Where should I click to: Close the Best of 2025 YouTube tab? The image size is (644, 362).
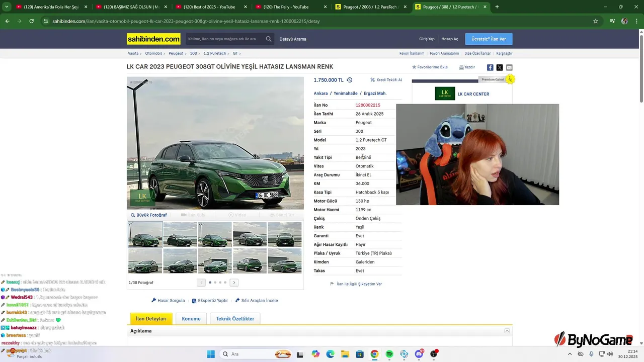click(245, 7)
